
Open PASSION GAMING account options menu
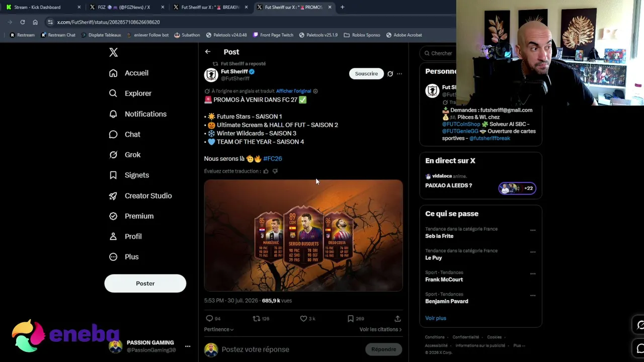(x=188, y=346)
